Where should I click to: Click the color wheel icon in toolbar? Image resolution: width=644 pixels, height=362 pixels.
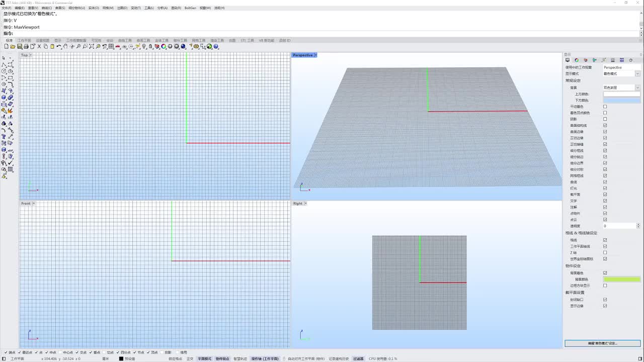point(164,46)
